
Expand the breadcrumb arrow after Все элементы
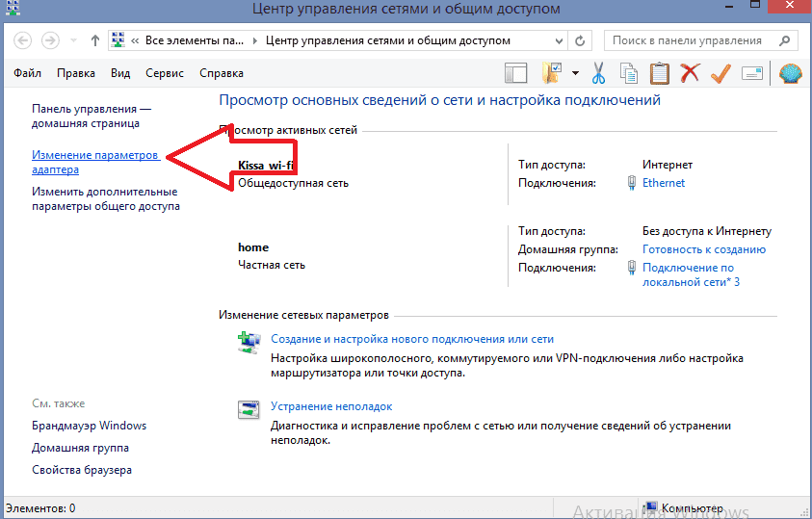click(255, 40)
